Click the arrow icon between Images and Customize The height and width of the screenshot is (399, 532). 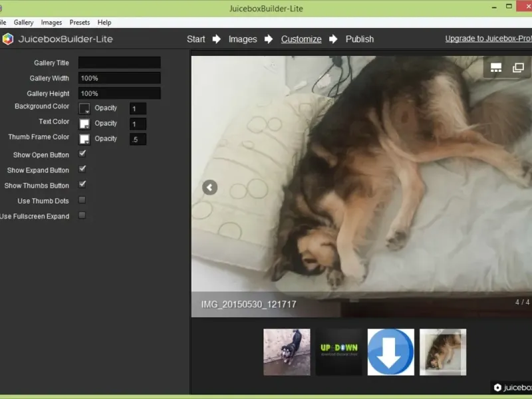click(269, 39)
